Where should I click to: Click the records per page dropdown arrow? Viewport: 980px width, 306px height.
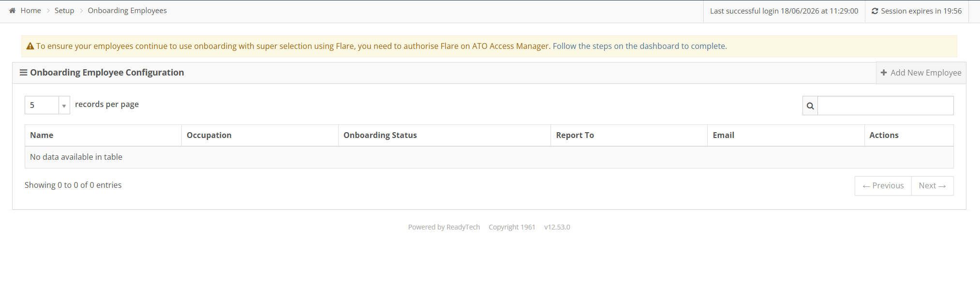pos(64,106)
